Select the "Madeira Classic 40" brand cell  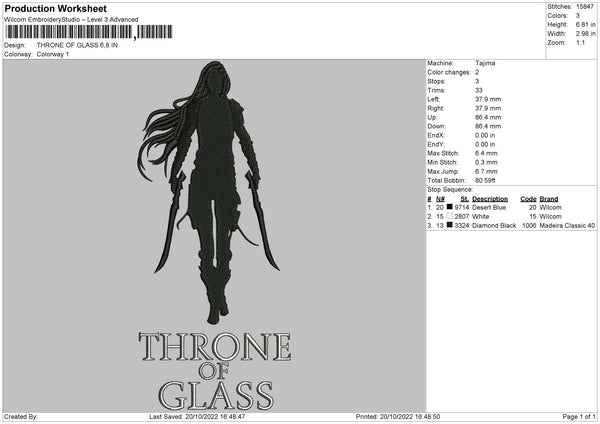coord(567,226)
